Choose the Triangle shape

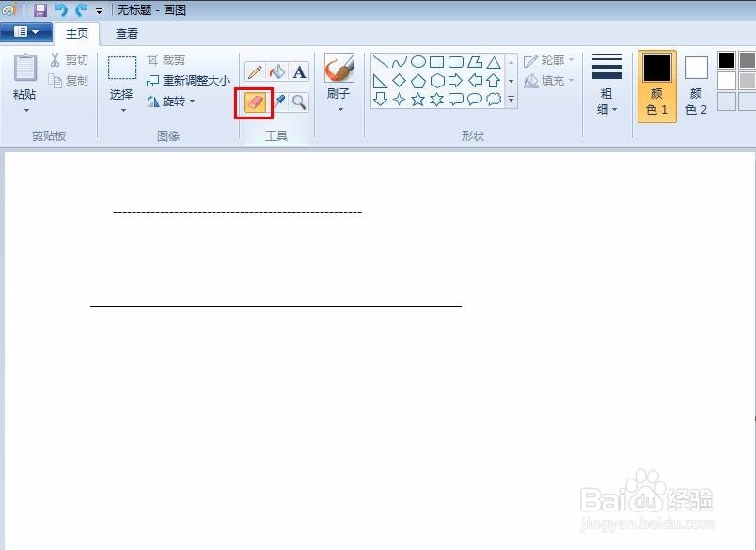(494, 62)
